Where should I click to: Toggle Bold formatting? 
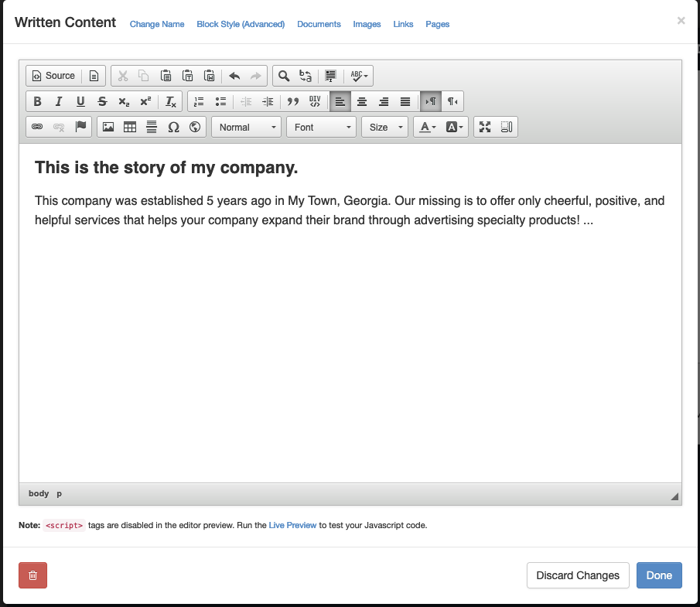tap(37, 102)
